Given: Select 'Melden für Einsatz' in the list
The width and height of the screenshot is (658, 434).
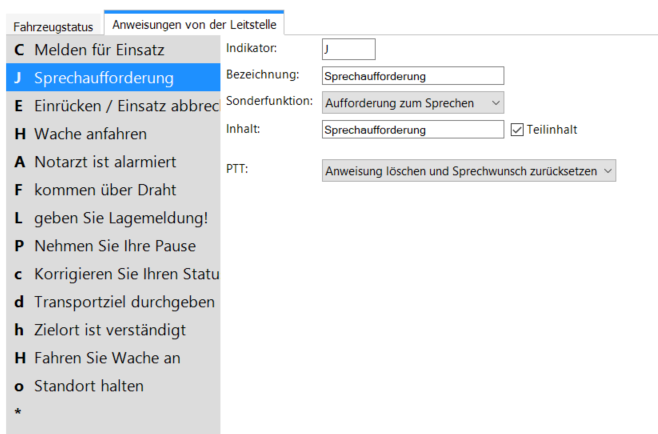Looking at the screenshot, I should coord(113,50).
